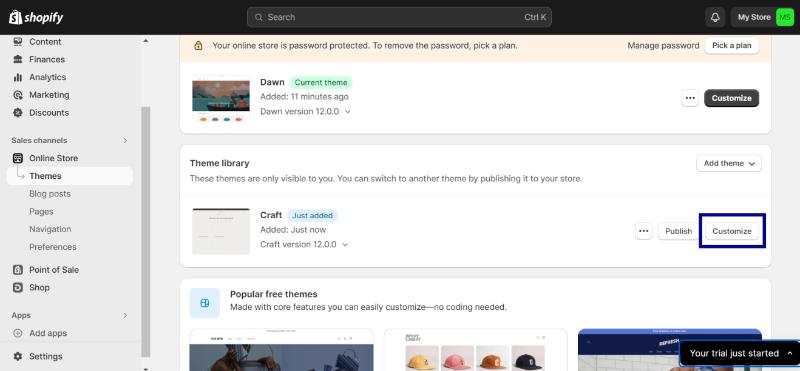The image size is (800, 371).
Task: Click the Theme library heading
Action: [219, 163]
